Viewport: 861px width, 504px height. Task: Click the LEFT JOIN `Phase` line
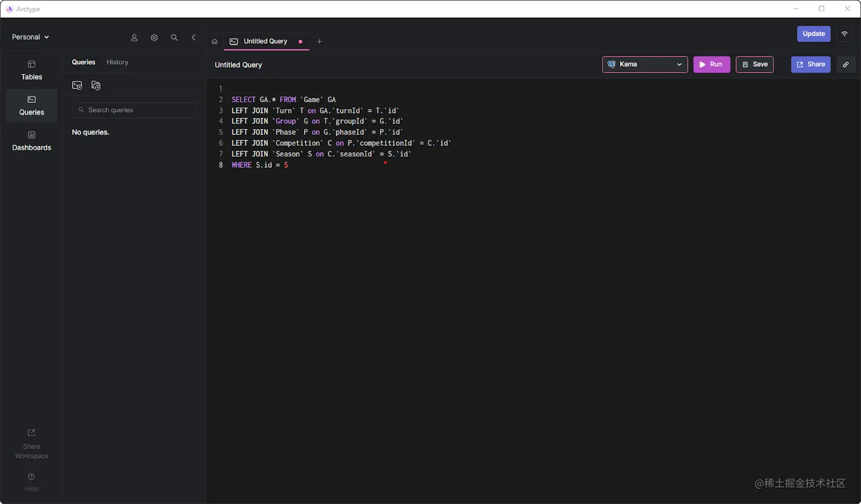(x=317, y=132)
